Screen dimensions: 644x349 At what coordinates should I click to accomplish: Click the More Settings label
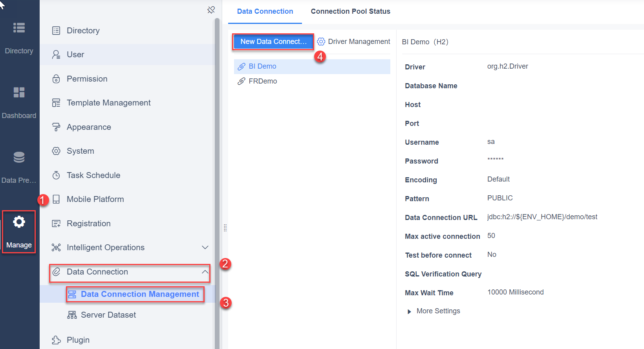[x=438, y=311]
